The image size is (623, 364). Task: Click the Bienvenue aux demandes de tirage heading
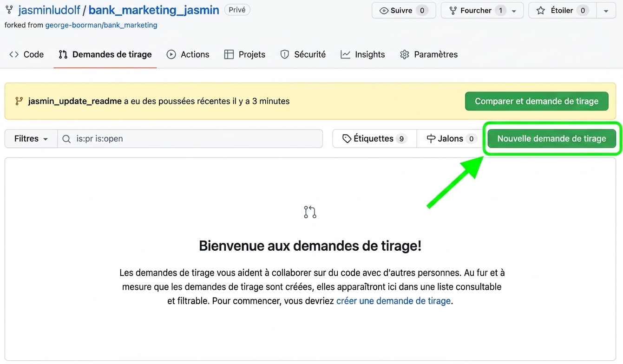[310, 246]
